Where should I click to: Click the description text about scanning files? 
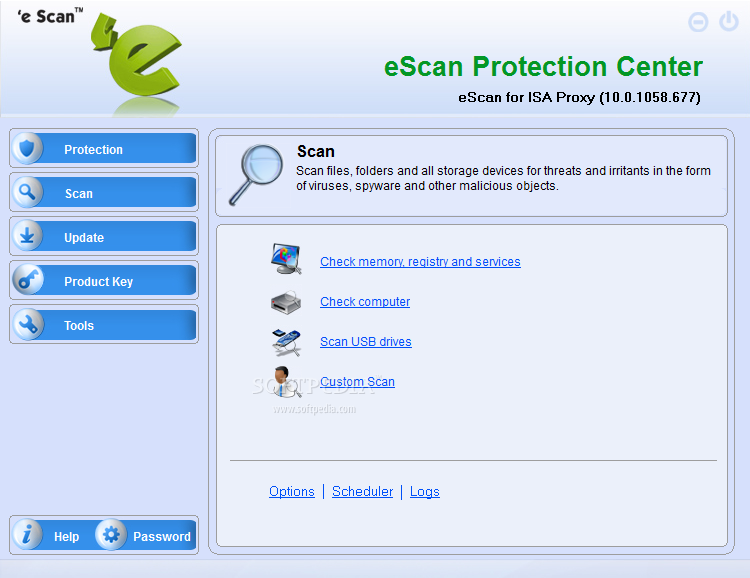(x=503, y=178)
